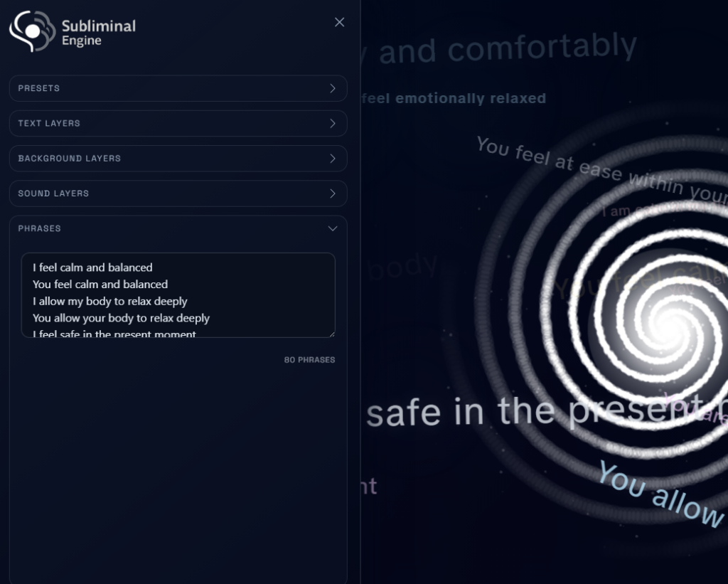The height and width of the screenshot is (584, 728).
Task: Click line 'I feel calm and balanced'
Action: (92, 267)
